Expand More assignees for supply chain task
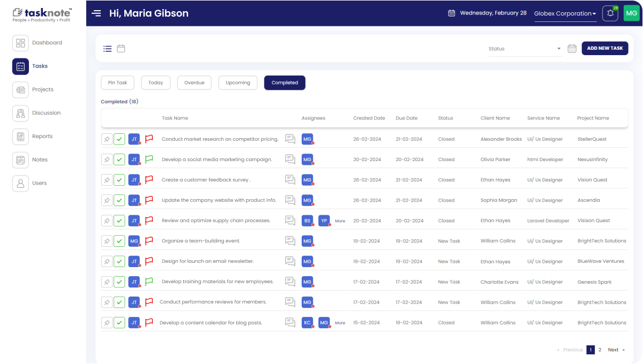Viewport: 643px width, 364px height. [x=340, y=221]
